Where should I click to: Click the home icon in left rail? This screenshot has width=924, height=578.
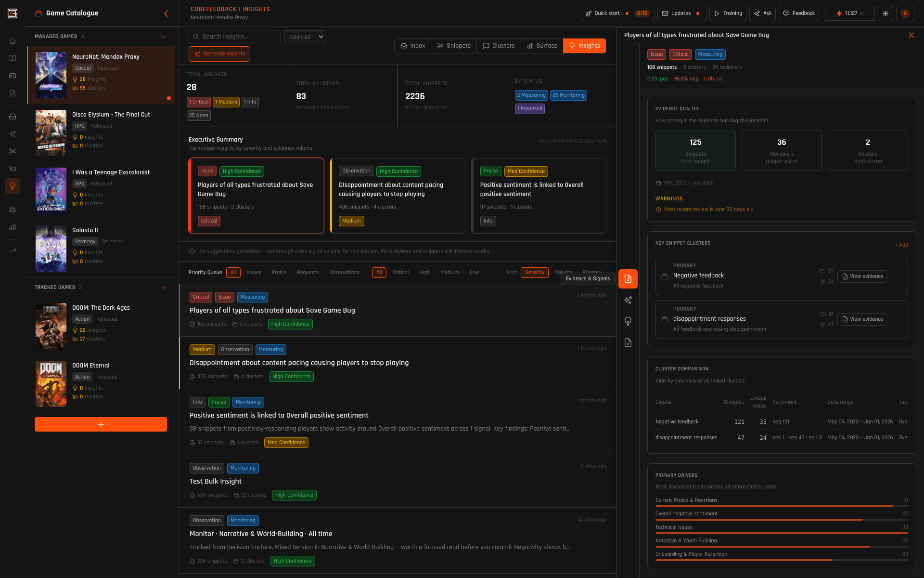coord(13,41)
